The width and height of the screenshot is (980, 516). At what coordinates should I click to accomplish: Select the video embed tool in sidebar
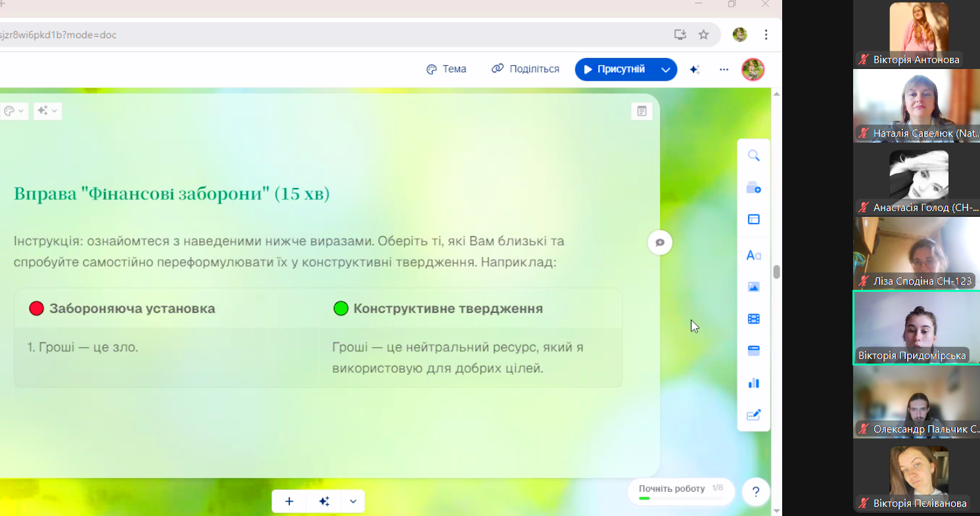(x=753, y=318)
